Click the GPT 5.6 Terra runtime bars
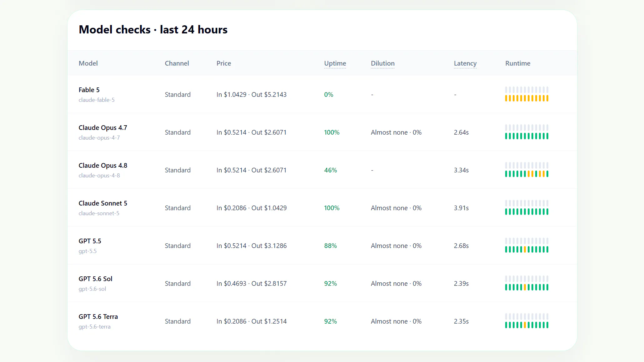Image resolution: width=644 pixels, height=362 pixels. [x=527, y=321]
